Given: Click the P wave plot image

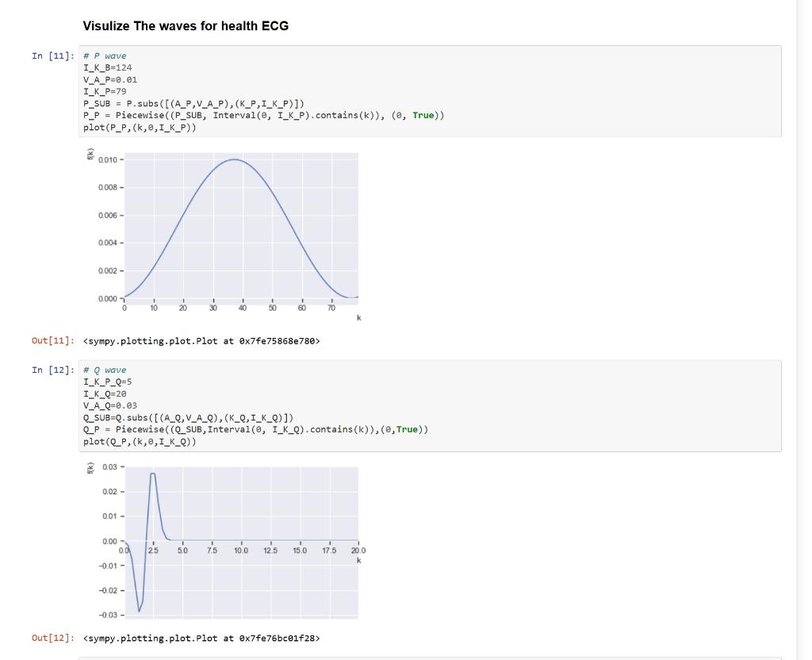Looking at the screenshot, I should [x=224, y=235].
